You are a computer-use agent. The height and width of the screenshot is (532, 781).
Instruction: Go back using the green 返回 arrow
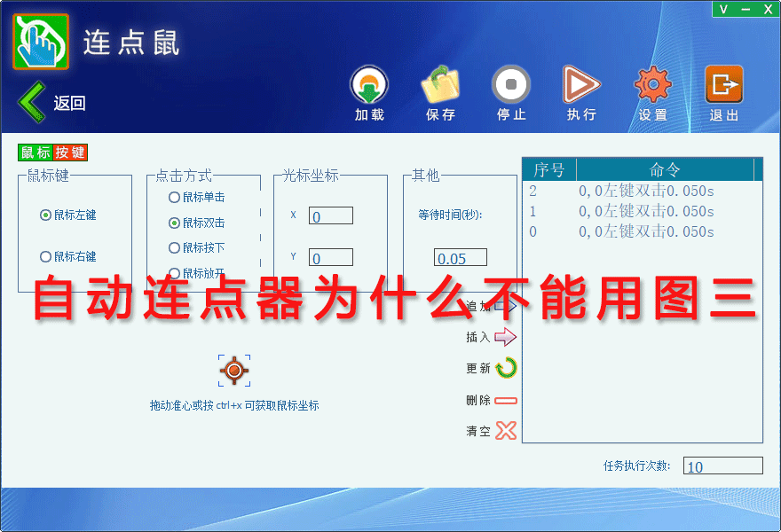[32, 102]
